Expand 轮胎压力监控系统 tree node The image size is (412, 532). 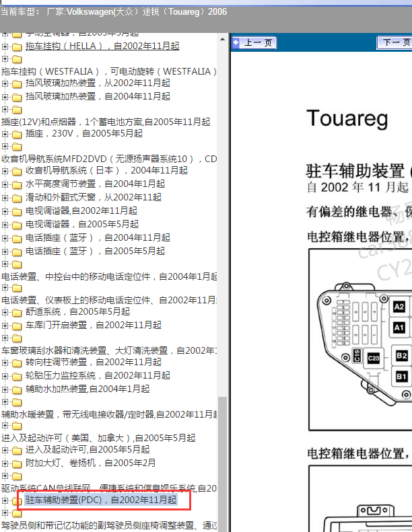(x=5, y=375)
